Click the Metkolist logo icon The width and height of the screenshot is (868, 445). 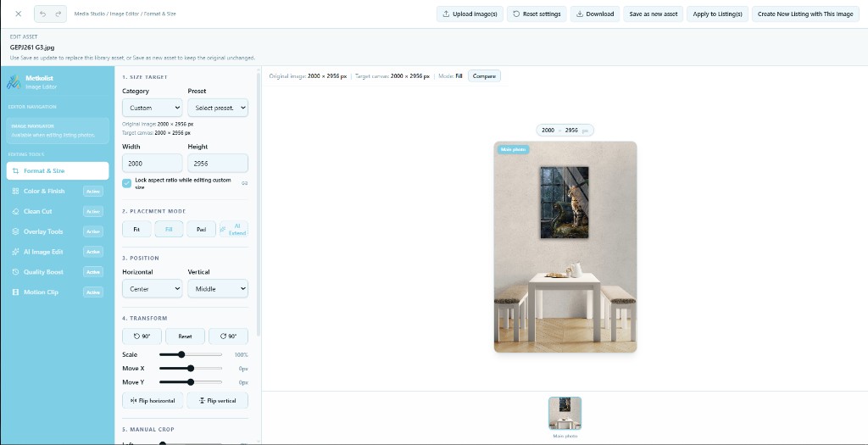(14, 82)
